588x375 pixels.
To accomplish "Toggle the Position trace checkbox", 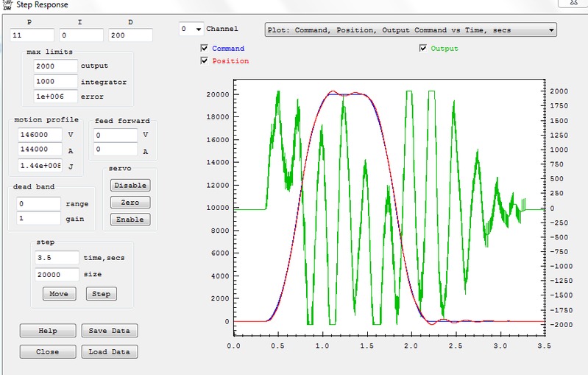I will (x=205, y=60).
